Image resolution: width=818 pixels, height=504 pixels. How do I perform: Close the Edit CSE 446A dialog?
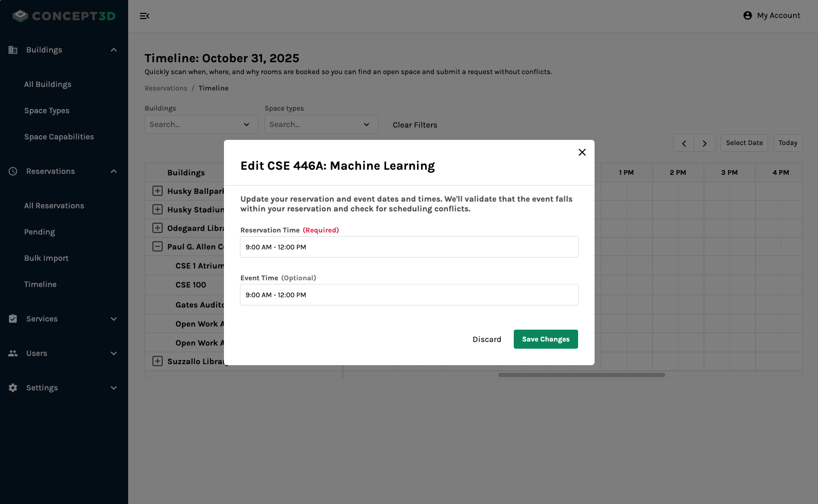(582, 152)
